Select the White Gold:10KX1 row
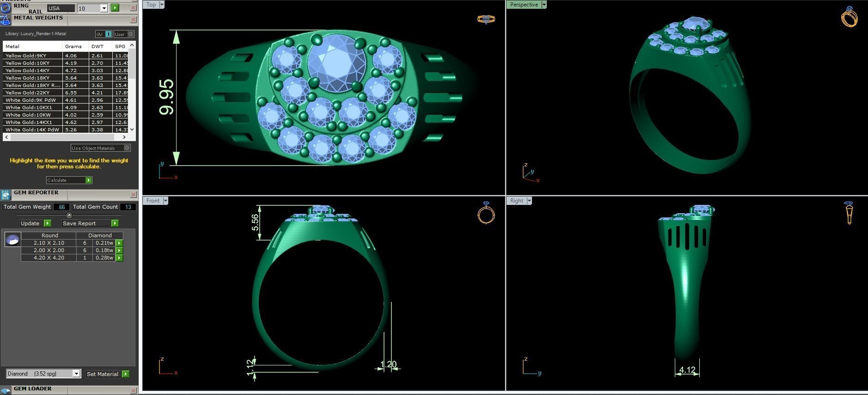868x395 pixels. (x=66, y=107)
